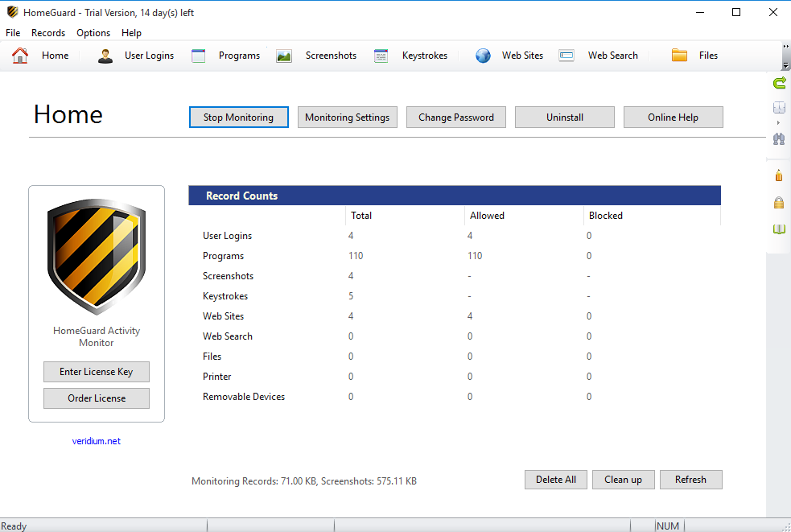Image resolution: width=791 pixels, height=532 pixels.
Task: Click the Web Sites globe icon
Action: pyautogui.click(x=483, y=56)
